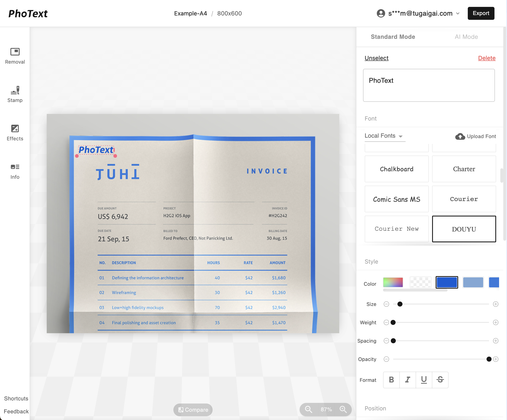The image size is (507, 420).
Task: Open the account email dropdown chevron
Action: (x=458, y=14)
